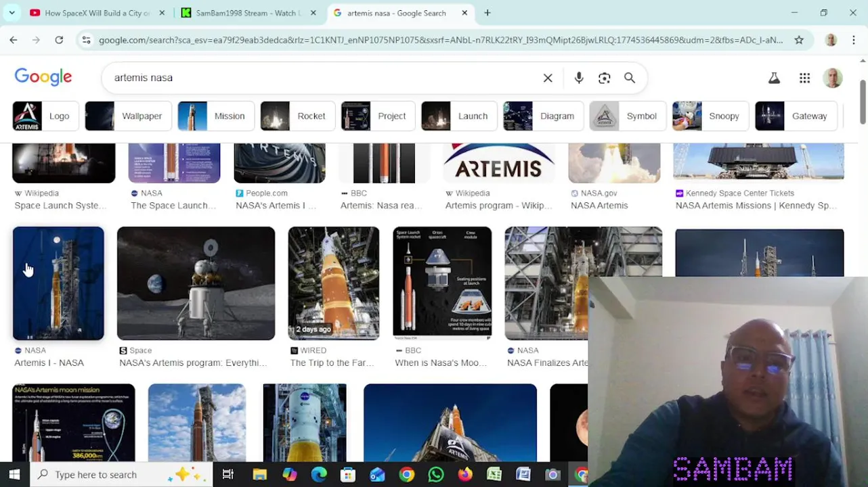Screen dimensions: 868x487
Task: Submit search with the magnifier icon
Action: click(630, 78)
